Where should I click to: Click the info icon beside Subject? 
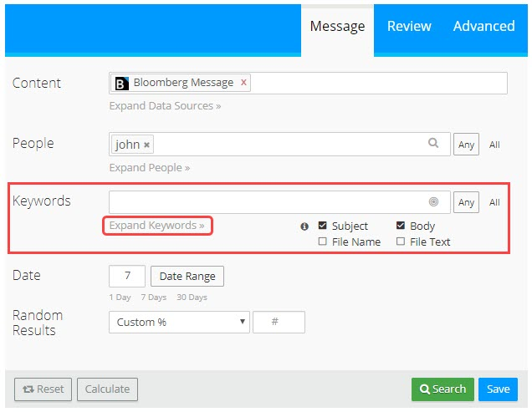click(x=304, y=226)
